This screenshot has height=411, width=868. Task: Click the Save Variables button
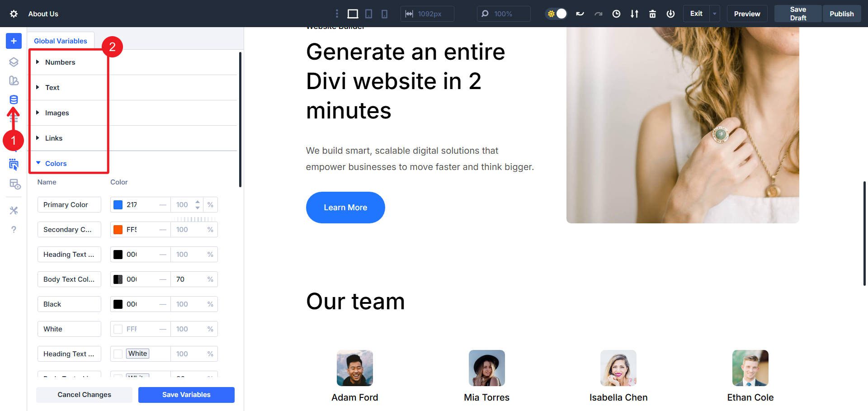tap(186, 394)
